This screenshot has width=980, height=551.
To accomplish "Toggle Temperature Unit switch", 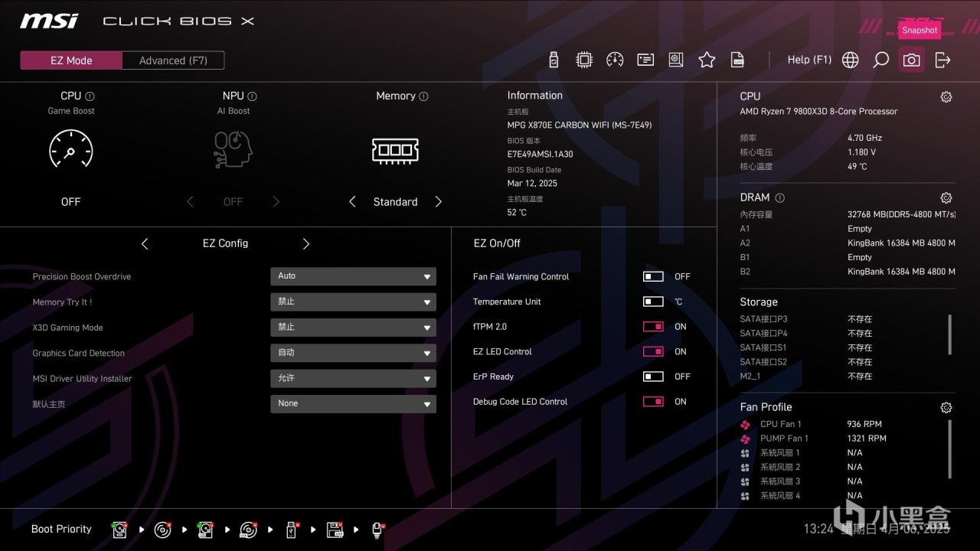I will tap(653, 302).
